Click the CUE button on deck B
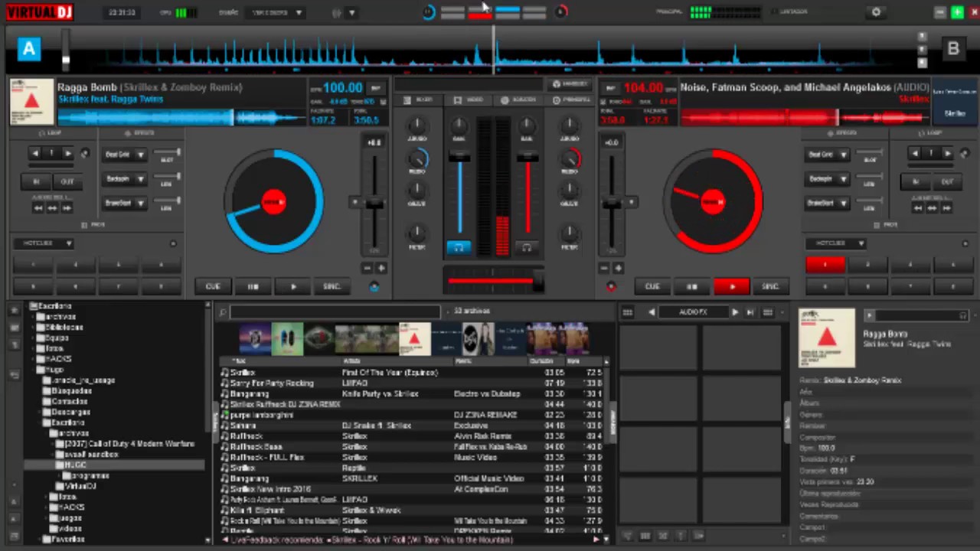The image size is (980, 551). pyautogui.click(x=652, y=286)
